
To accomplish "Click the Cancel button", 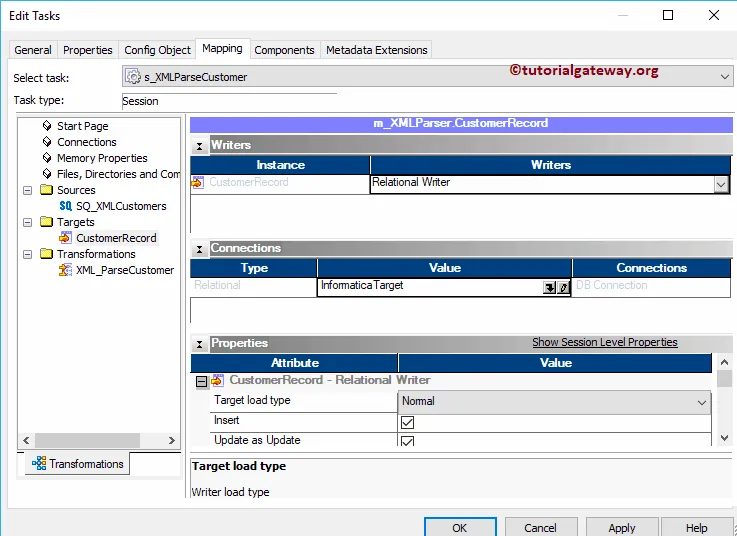I will pyautogui.click(x=541, y=527).
